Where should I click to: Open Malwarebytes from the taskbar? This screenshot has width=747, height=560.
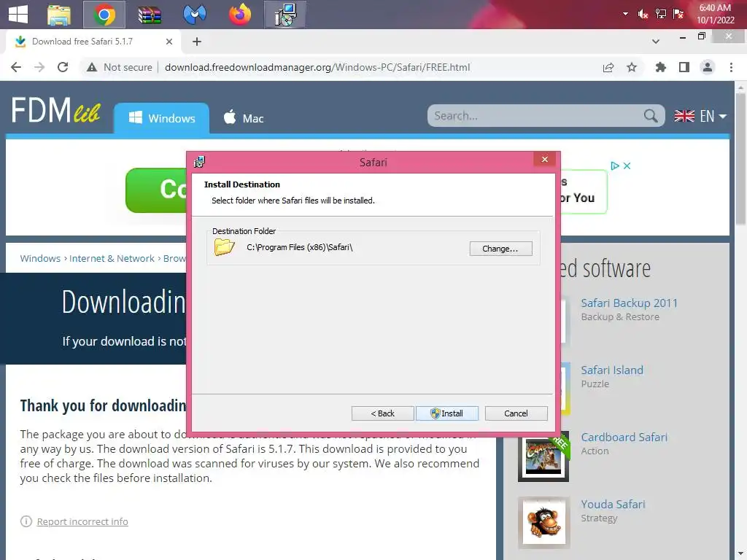194,15
